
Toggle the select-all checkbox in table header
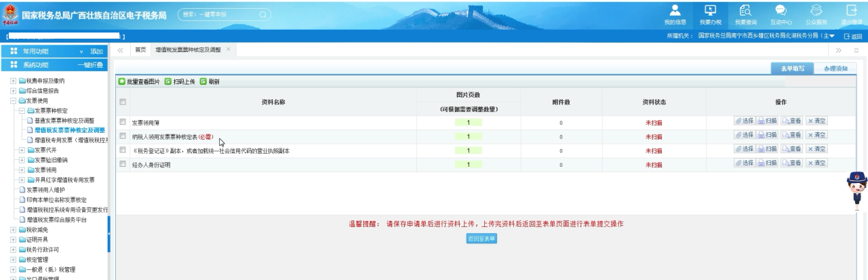click(123, 102)
